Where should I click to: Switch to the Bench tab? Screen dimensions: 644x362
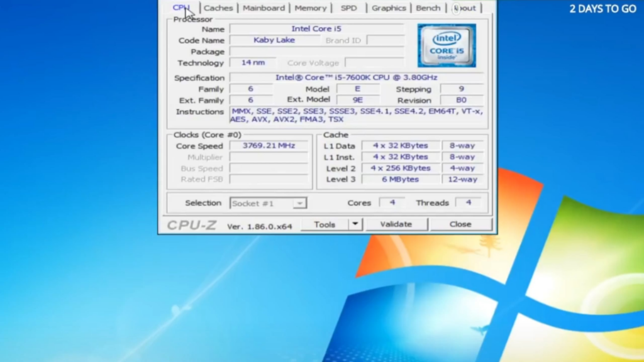428,8
